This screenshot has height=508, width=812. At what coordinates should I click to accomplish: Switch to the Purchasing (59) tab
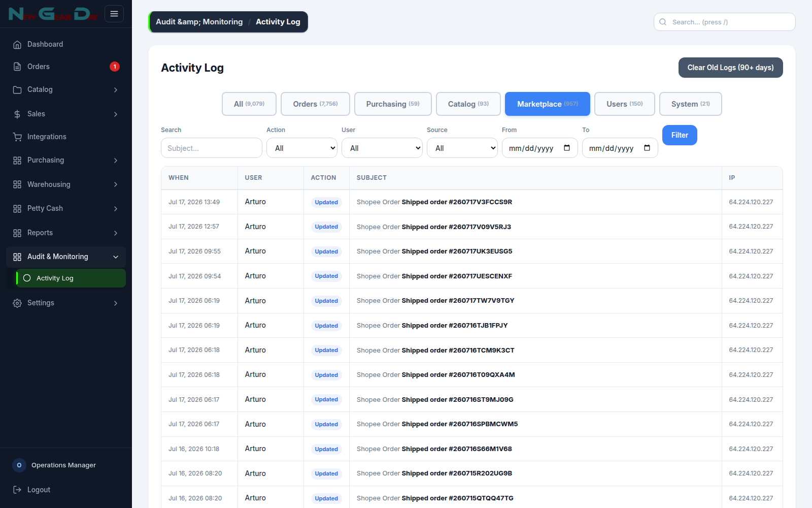tap(393, 104)
